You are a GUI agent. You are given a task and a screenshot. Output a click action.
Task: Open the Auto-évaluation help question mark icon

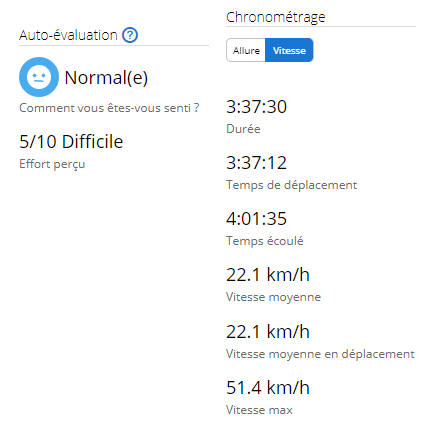(x=130, y=35)
